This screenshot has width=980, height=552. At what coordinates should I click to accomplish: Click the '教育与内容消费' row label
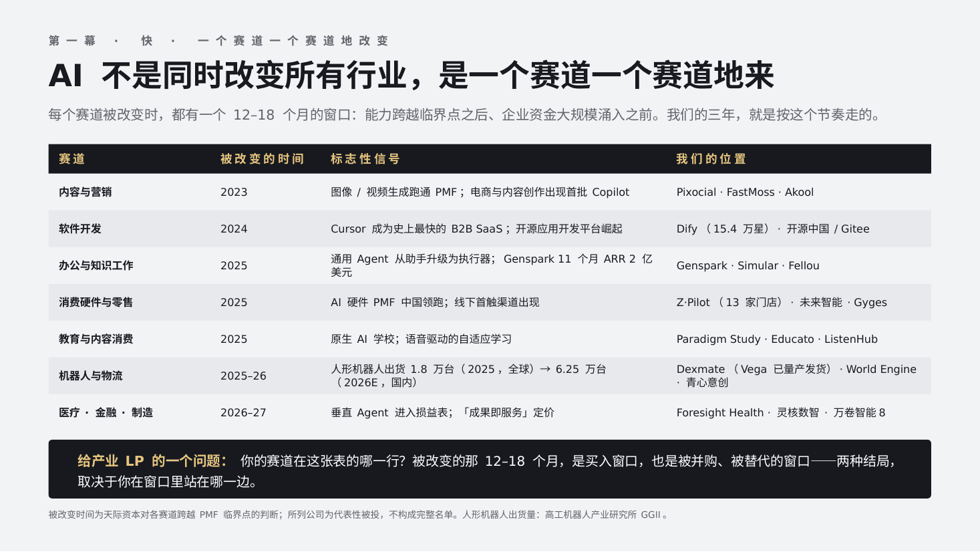point(96,339)
